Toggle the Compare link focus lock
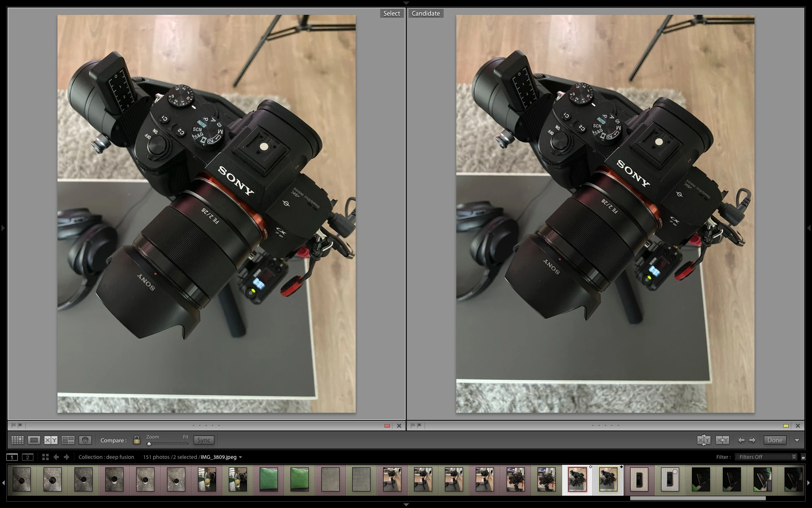 point(136,440)
